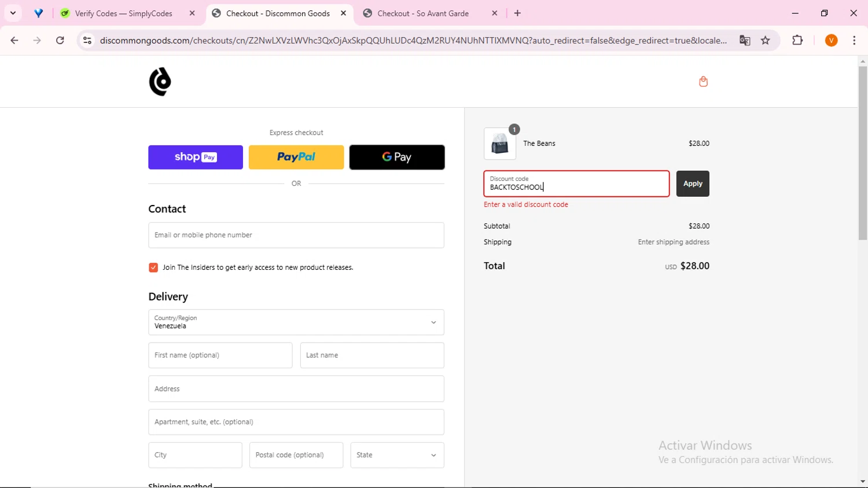Image resolution: width=868 pixels, height=488 pixels.
Task: Apply the discount code
Action: [x=693, y=184]
